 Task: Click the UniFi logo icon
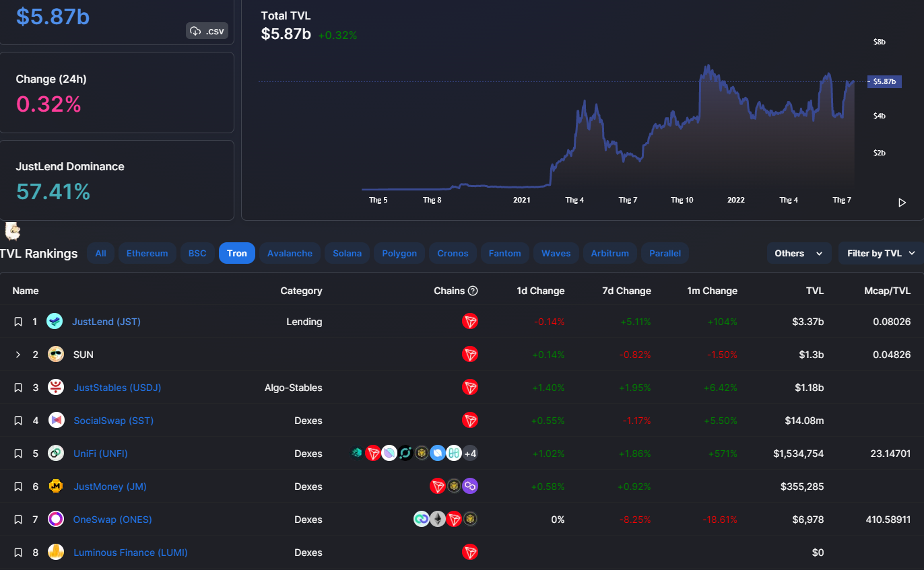tap(56, 454)
